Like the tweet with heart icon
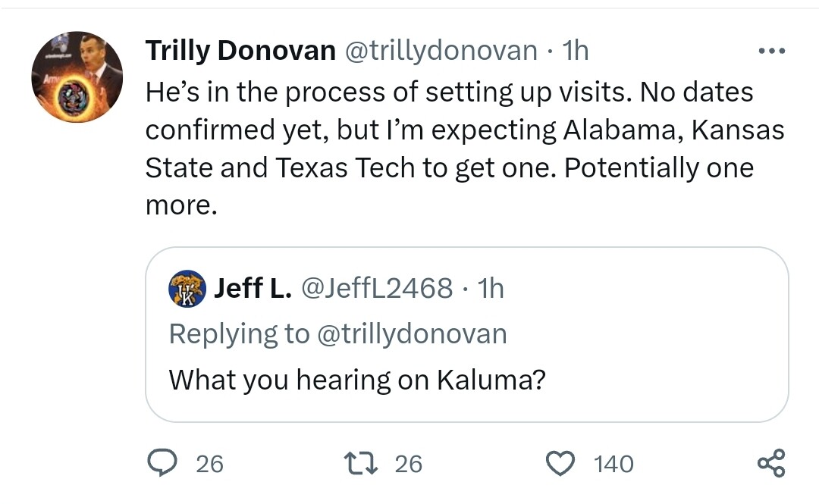 pyautogui.click(x=561, y=463)
